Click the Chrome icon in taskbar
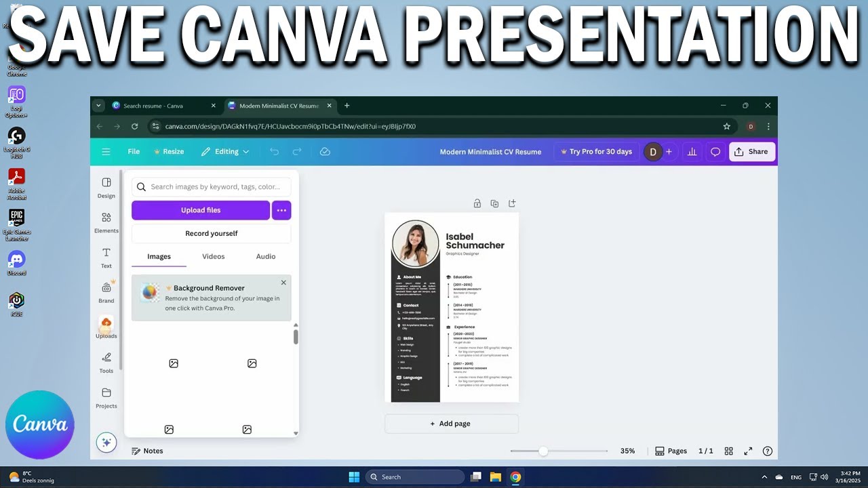The width and height of the screenshot is (868, 488). pos(516,477)
